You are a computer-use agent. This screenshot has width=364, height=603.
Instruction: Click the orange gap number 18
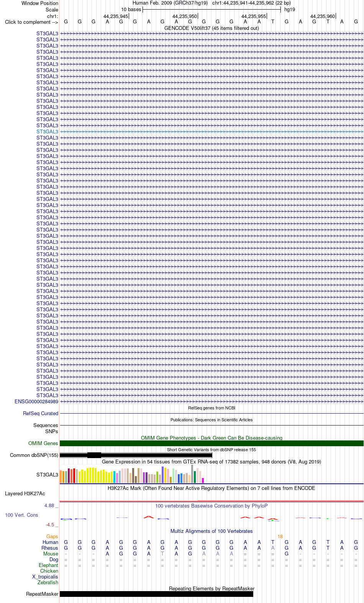(x=280, y=536)
